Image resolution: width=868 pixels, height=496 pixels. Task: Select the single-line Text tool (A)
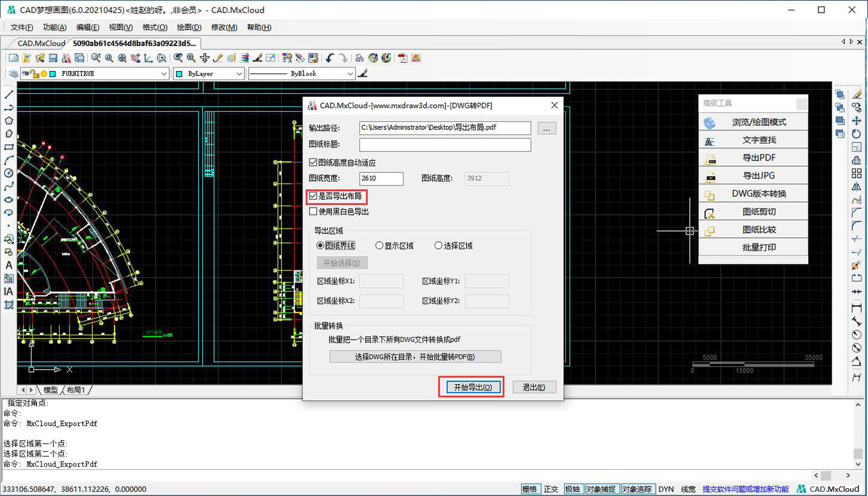click(9, 265)
